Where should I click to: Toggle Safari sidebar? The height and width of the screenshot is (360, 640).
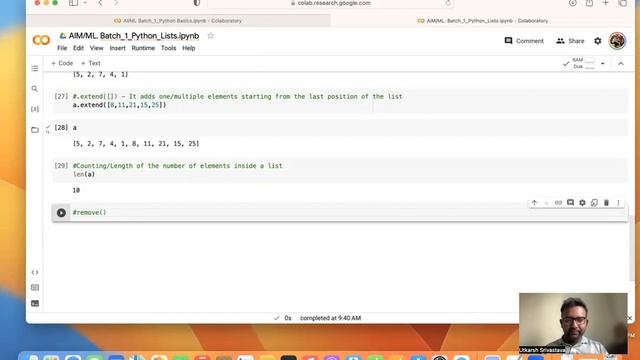tap(73, 3)
